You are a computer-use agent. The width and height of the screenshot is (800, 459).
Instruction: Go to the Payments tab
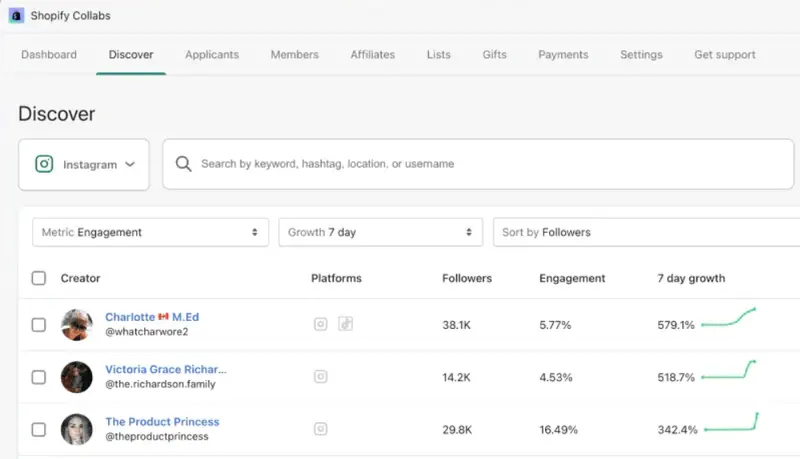click(563, 55)
